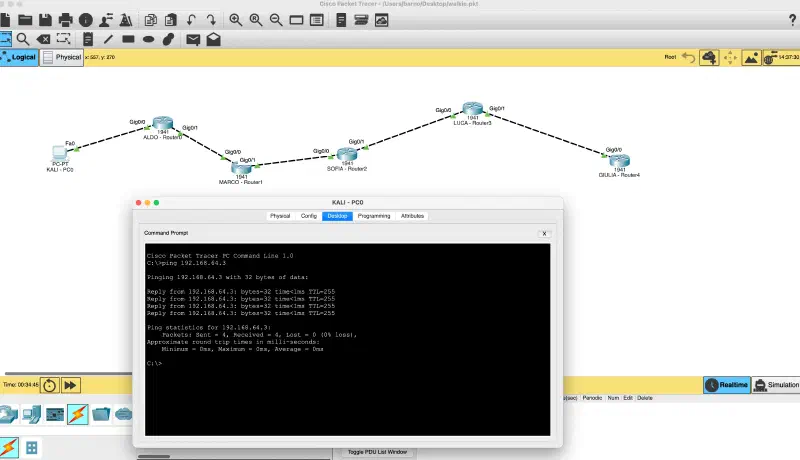Choose the Draw Rectangle tool

point(128,39)
